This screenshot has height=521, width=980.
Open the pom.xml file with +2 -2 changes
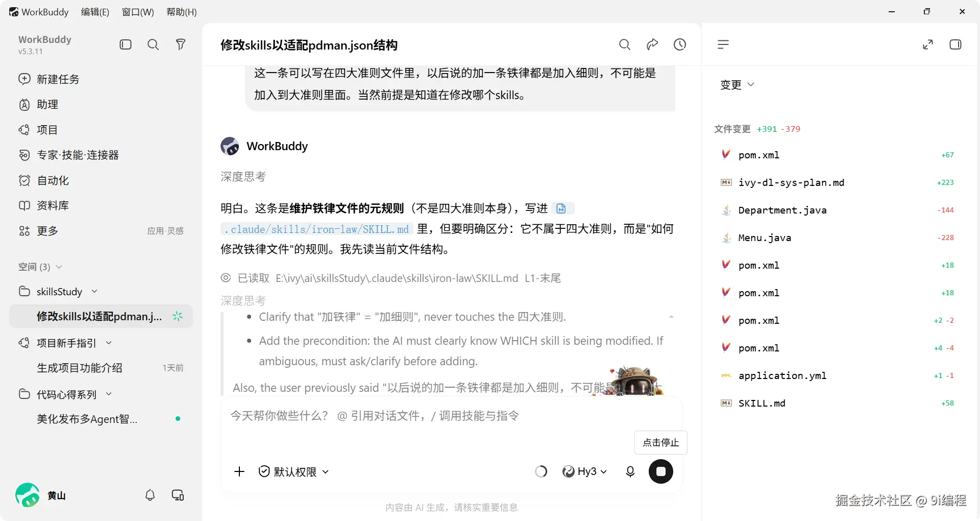point(837,320)
